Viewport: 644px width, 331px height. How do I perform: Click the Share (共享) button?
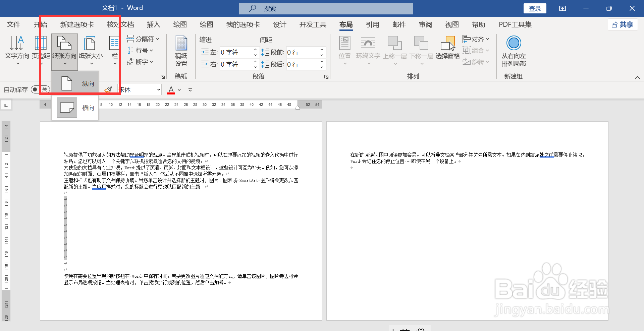623,24
